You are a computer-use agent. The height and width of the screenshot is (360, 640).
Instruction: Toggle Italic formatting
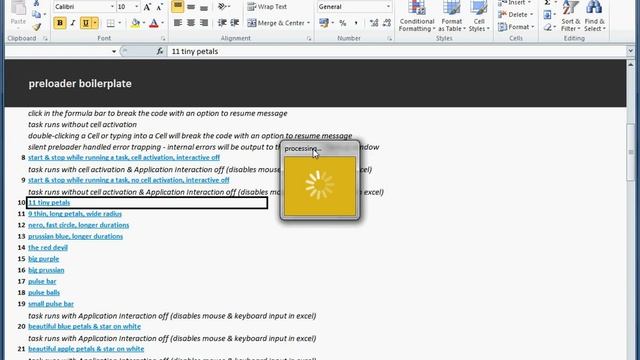point(73,23)
